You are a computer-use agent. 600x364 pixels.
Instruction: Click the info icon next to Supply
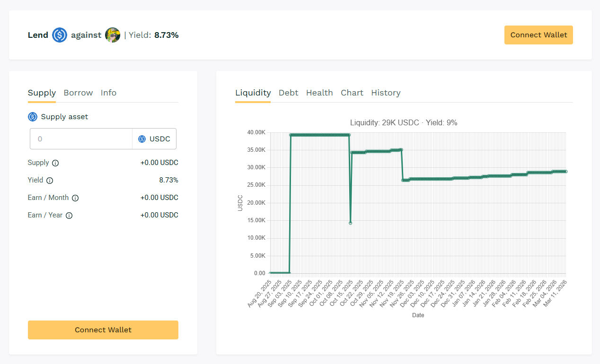pyautogui.click(x=55, y=163)
